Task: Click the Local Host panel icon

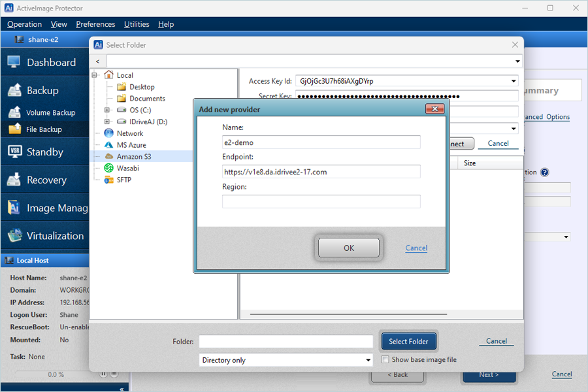Action: [9, 260]
